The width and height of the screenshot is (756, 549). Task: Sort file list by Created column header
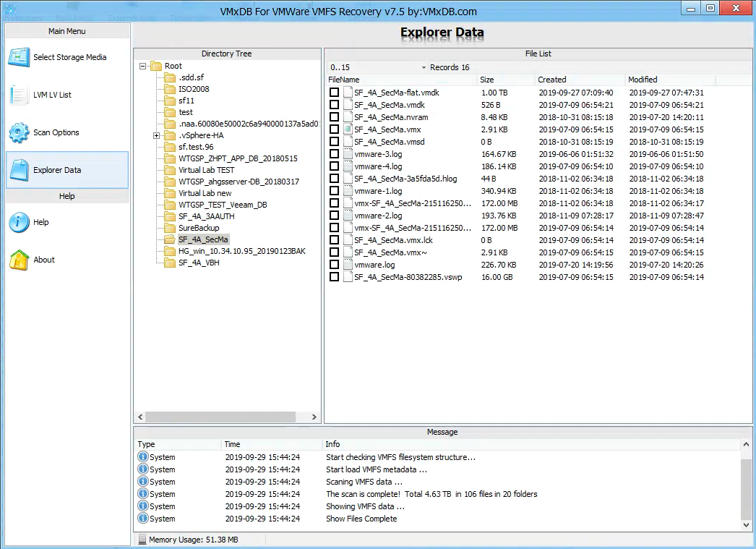(580, 80)
